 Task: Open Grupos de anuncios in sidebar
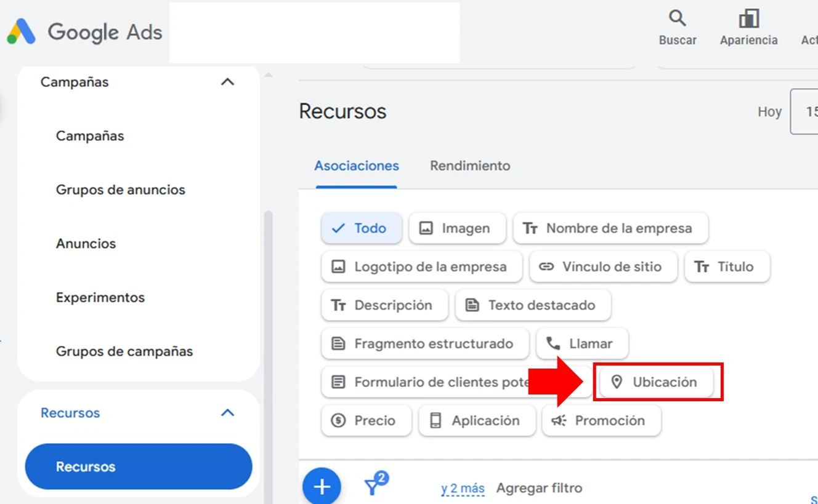tap(121, 190)
